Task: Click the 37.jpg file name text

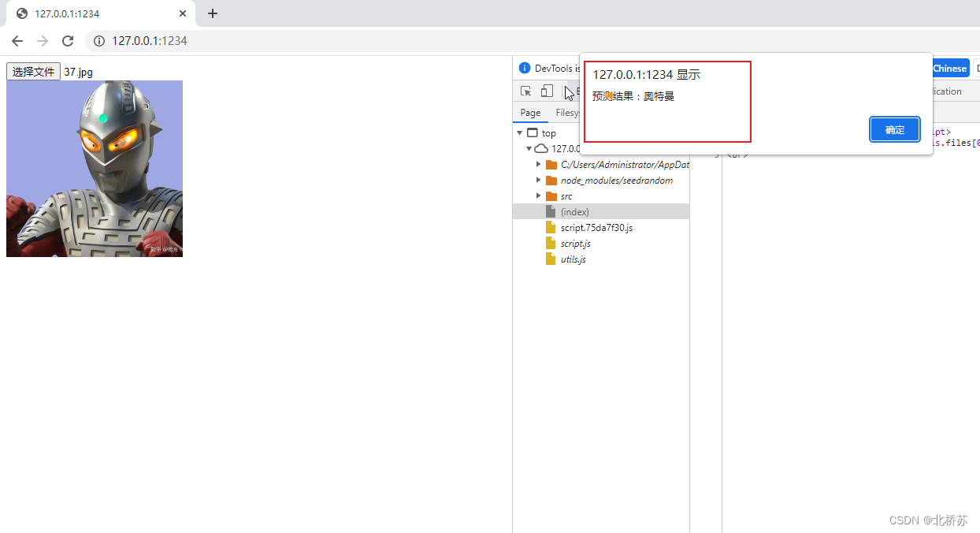Action: (x=78, y=72)
